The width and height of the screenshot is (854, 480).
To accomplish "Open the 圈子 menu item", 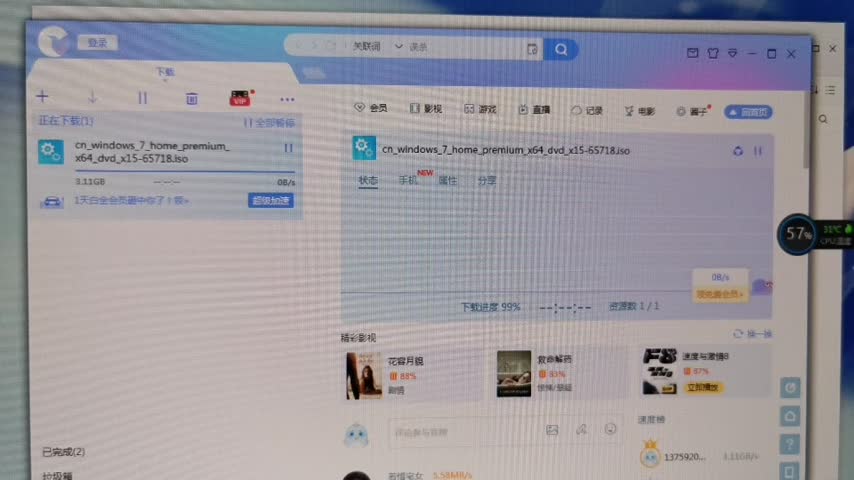I will [x=693, y=111].
